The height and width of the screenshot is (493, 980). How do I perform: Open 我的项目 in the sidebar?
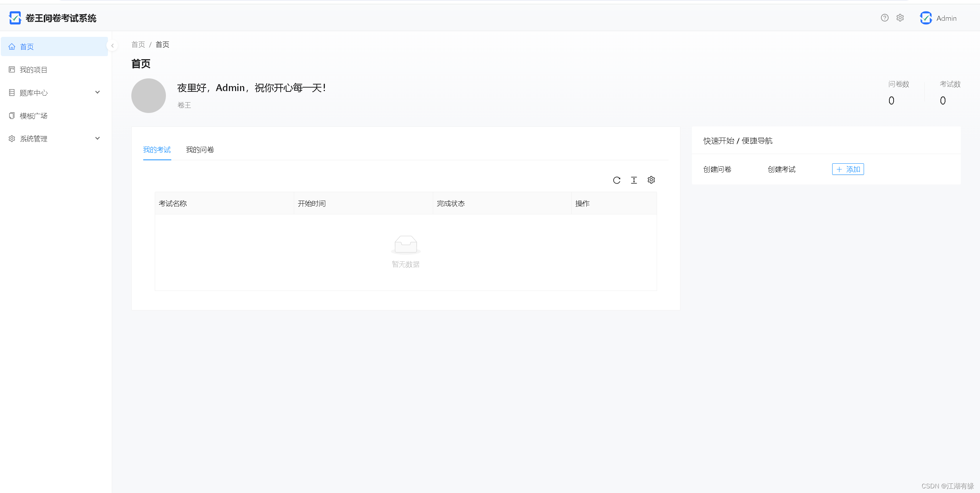pyautogui.click(x=33, y=70)
